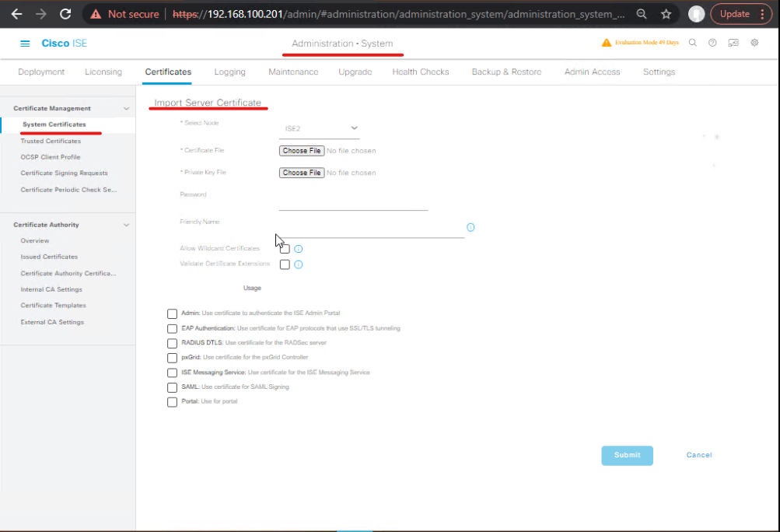Check the pxGrid usage checkbox
The image size is (780, 532).
click(x=172, y=358)
